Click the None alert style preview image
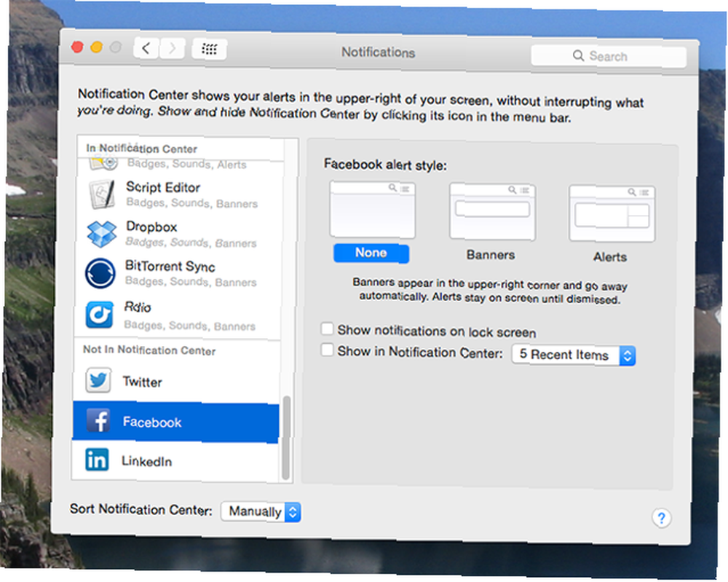Screen dimensions: 728x582 tap(372, 210)
